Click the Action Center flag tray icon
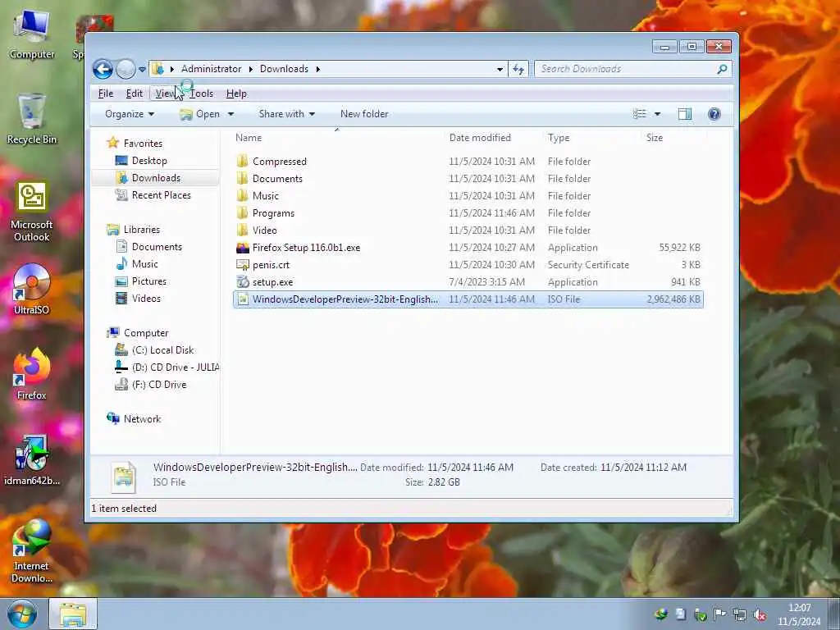Viewport: 840px width, 630px height. coord(719,615)
